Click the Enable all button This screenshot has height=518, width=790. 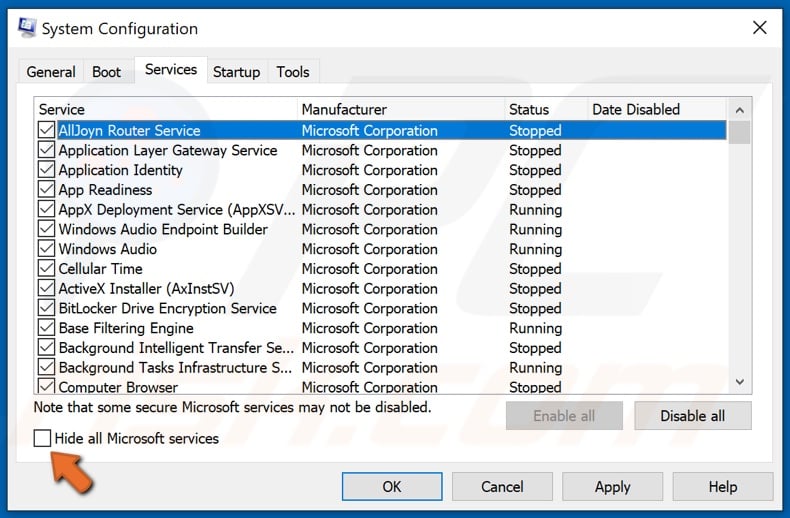point(564,416)
